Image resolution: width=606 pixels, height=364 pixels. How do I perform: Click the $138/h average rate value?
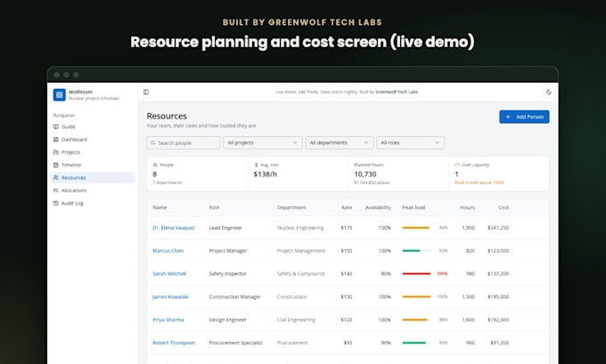[266, 174]
